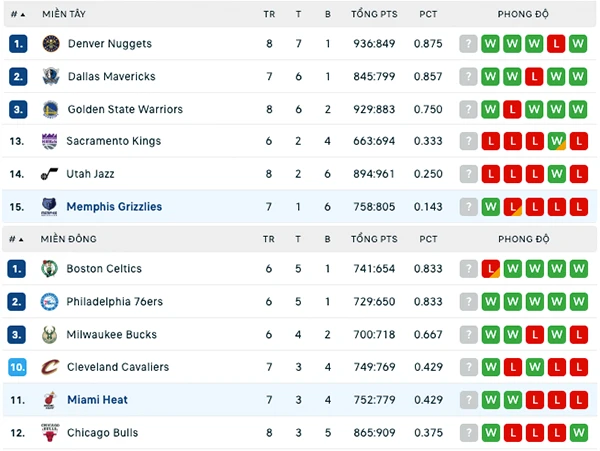Click the Milwaukee Bucks deer logo
The image size is (600, 451).
pyautogui.click(x=49, y=335)
